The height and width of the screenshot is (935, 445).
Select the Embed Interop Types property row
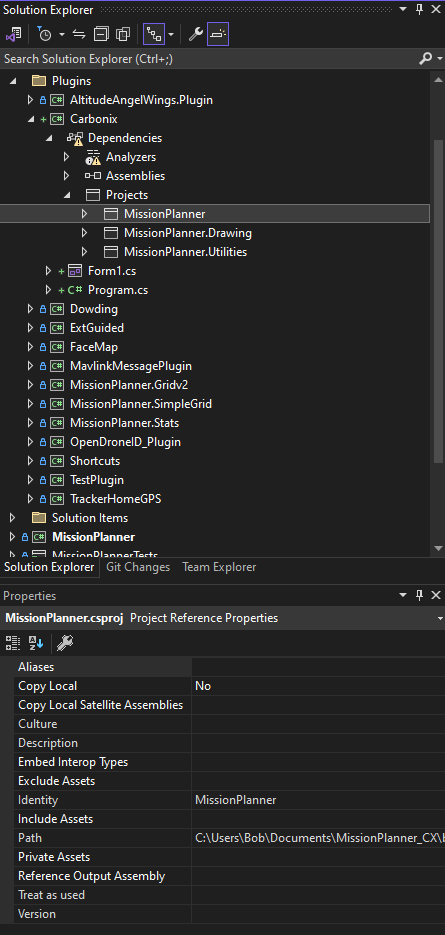tap(222, 762)
